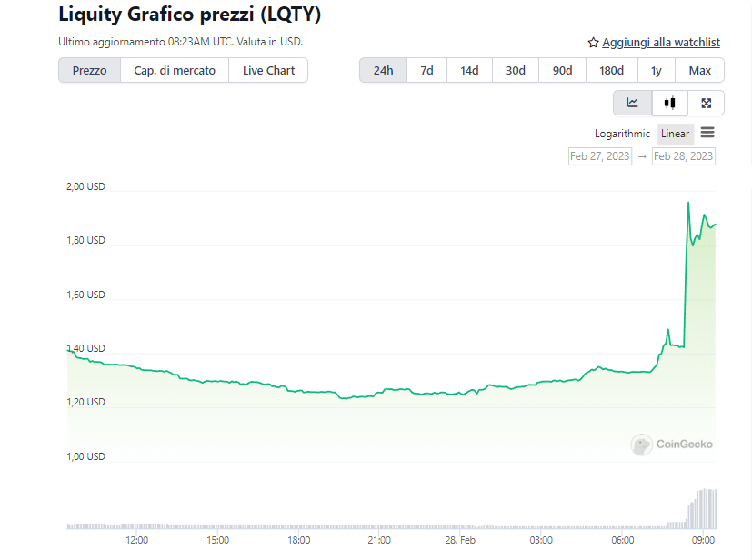Click the 06:00 time axis label
Screen dimensions: 752x560
point(623,540)
